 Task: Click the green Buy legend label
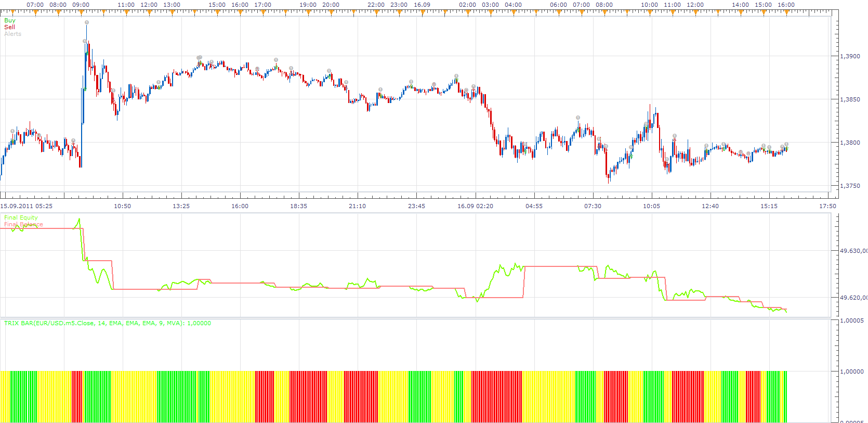coord(10,20)
